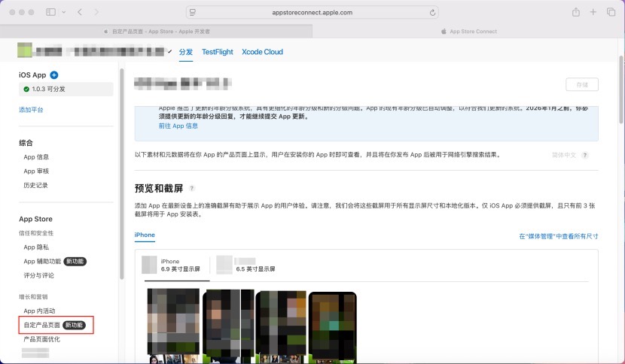Add a new iOS version with plus icon
This screenshot has width=625, height=364.
[x=54, y=75]
